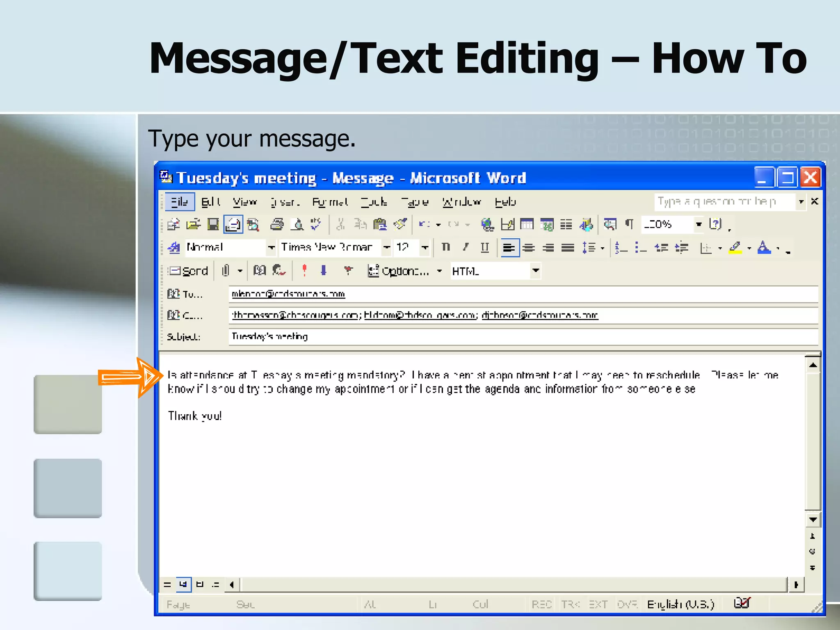Toggle Bold formatting
The image size is (840, 630).
click(445, 247)
